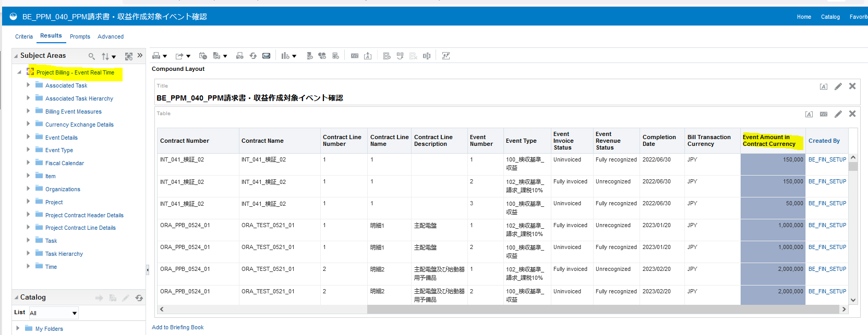Click the table scroll down arrow

click(853, 300)
